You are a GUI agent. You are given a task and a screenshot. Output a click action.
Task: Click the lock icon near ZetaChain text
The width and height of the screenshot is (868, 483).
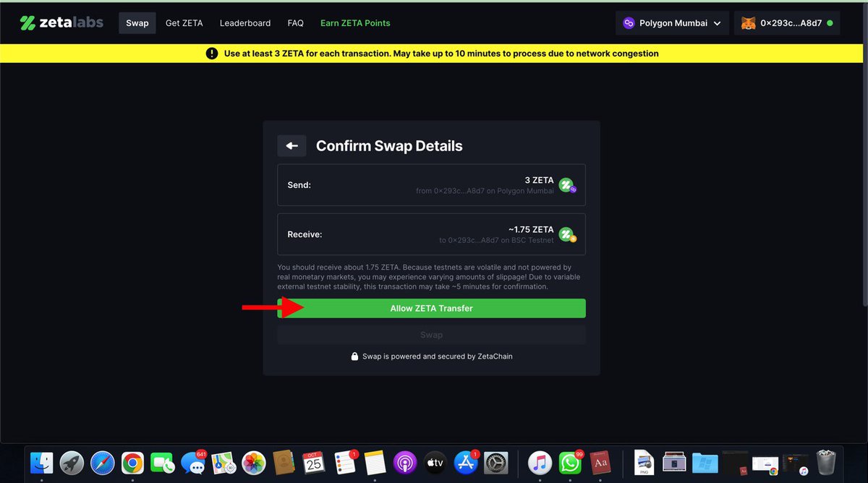(x=354, y=356)
